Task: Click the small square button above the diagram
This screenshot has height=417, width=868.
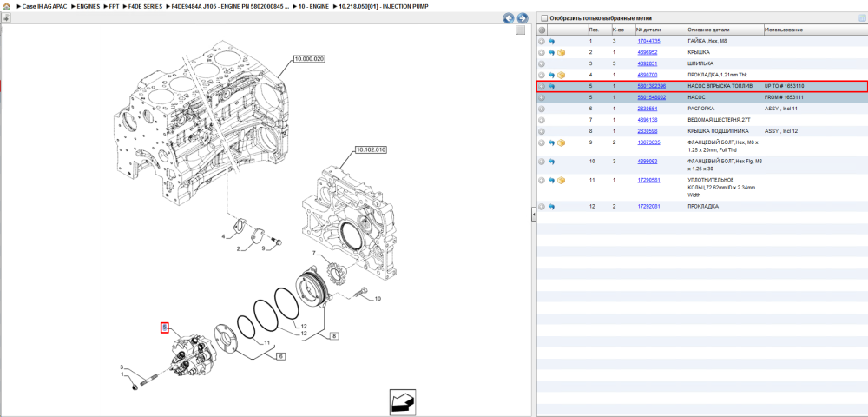Action: tap(520, 30)
